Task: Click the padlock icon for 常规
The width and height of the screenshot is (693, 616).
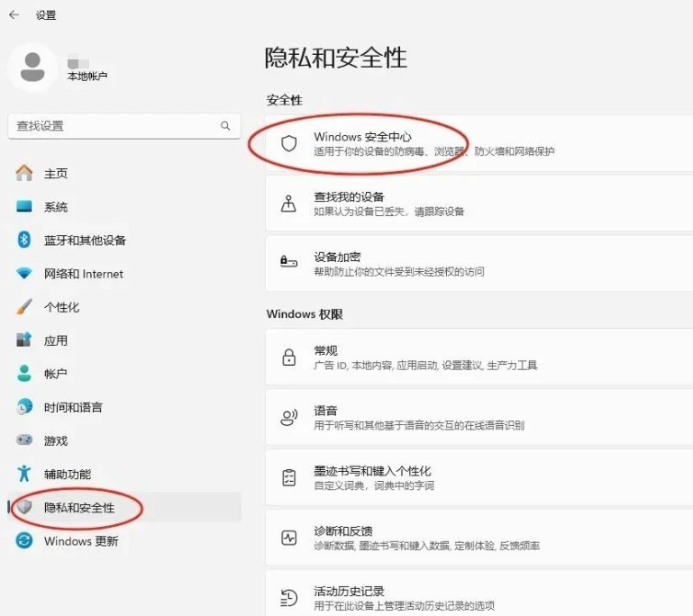Action: pyautogui.click(x=288, y=358)
